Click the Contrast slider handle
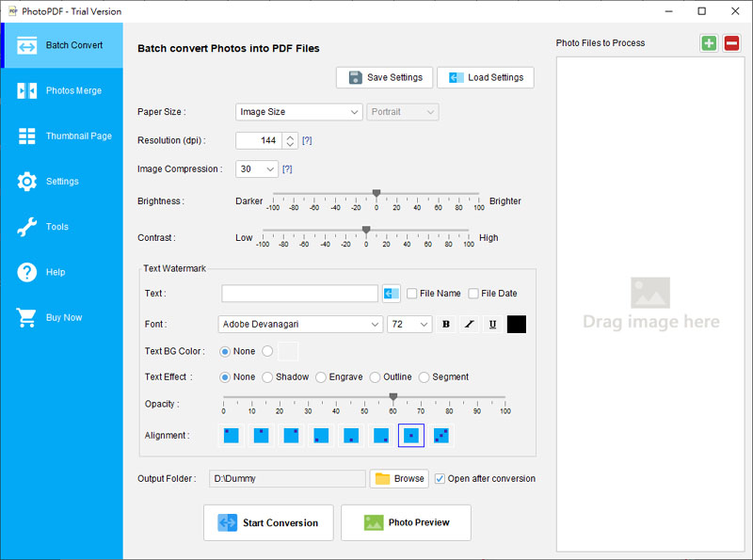 click(x=366, y=230)
